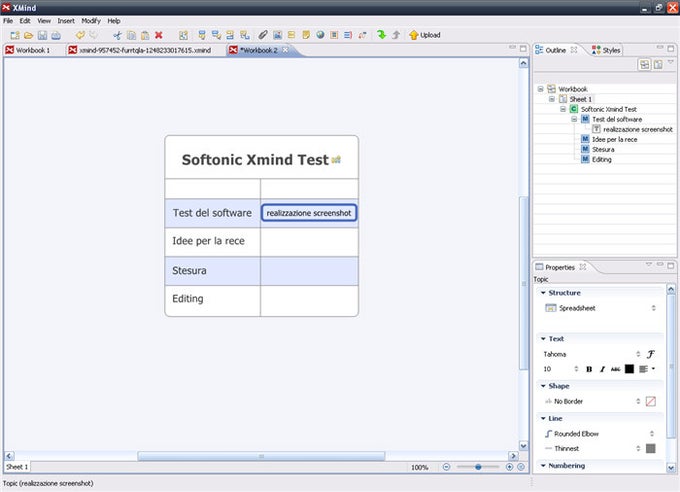Open the View menu
Screen dimensions: 680x492
tap(44, 20)
